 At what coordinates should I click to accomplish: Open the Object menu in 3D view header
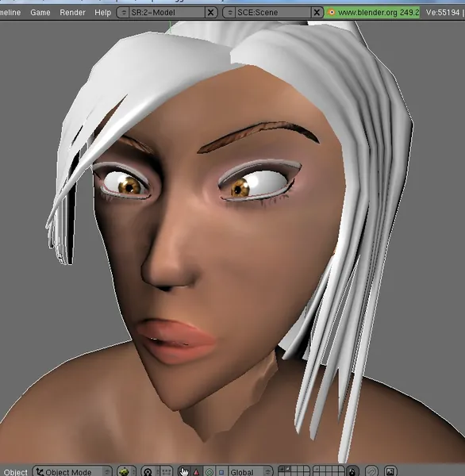(16, 472)
